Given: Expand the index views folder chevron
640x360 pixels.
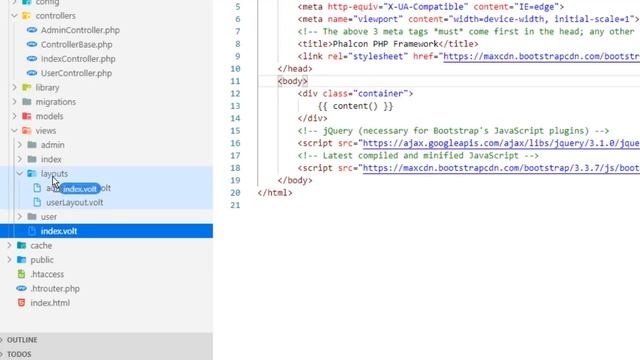Looking at the screenshot, I should (x=20, y=159).
